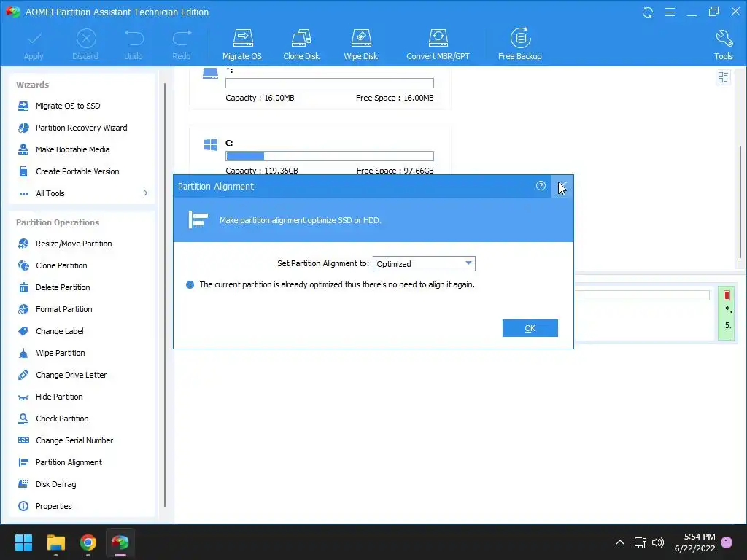Screen dimensions: 747x560
Task: Click the refresh icon in title bar
Action: tap(648, 12)
